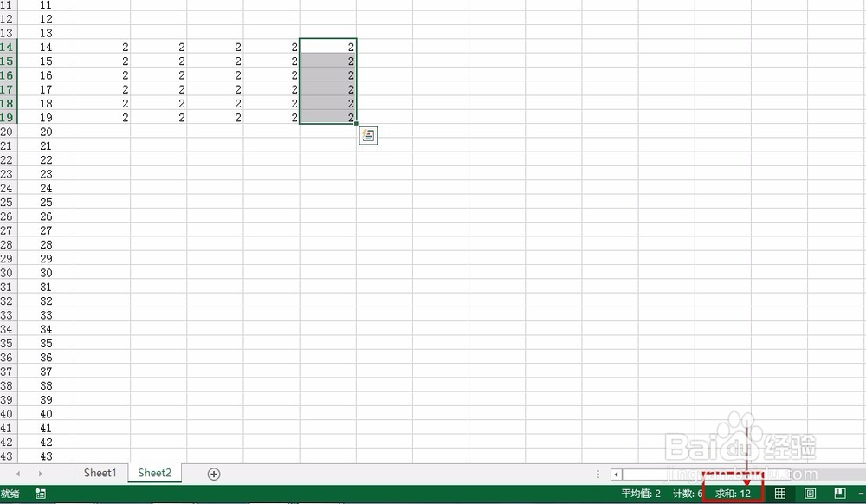Click the macro recording icon on status bar
866x504 pixels.
click(40, 493)
